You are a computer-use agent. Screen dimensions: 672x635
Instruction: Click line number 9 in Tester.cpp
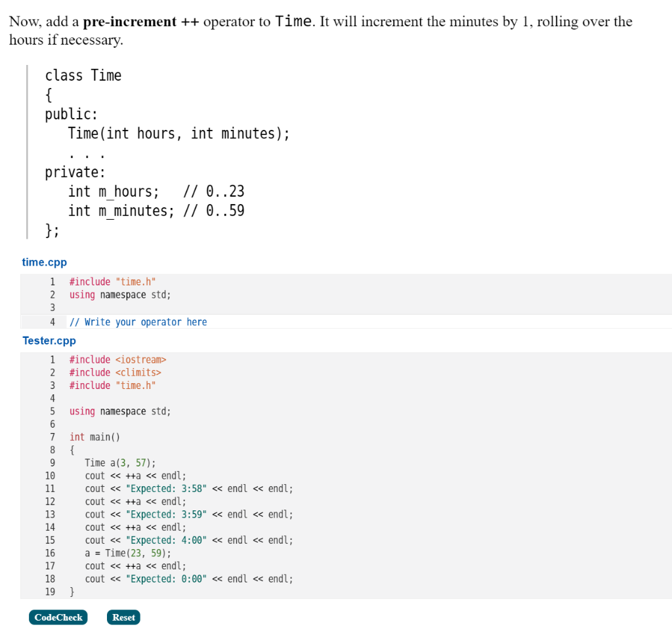point(52,462)
